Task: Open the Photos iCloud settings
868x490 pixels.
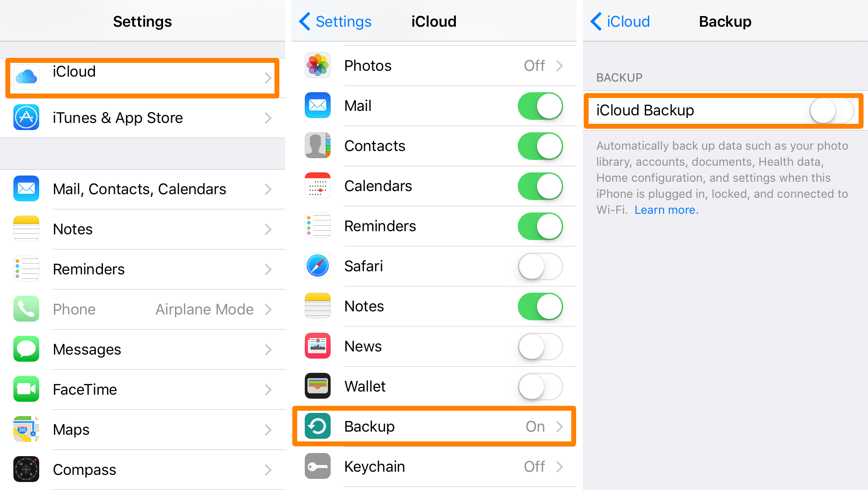Action: click(434, 65)
